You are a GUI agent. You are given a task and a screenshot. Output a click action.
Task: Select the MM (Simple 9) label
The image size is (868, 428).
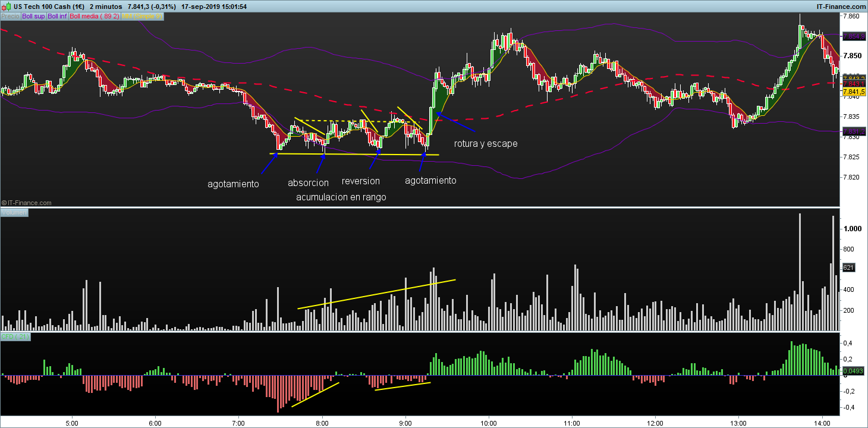[x=141, y=17]
